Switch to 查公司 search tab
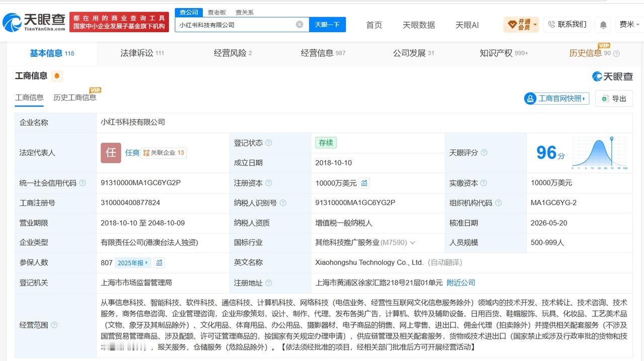Image resolution: width=644 pixels, height=361 pixels. pyautogui.click(x=189, y=12)
